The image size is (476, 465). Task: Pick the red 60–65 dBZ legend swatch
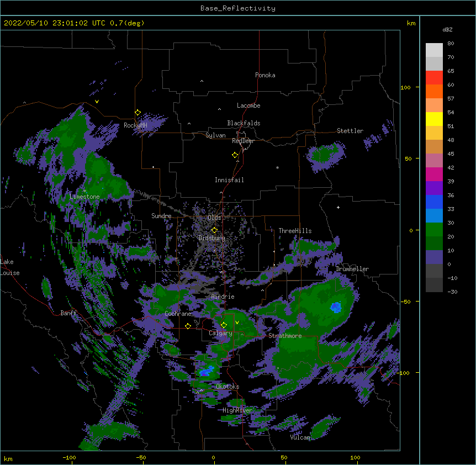pyautogui.click(x=434, y=77)
